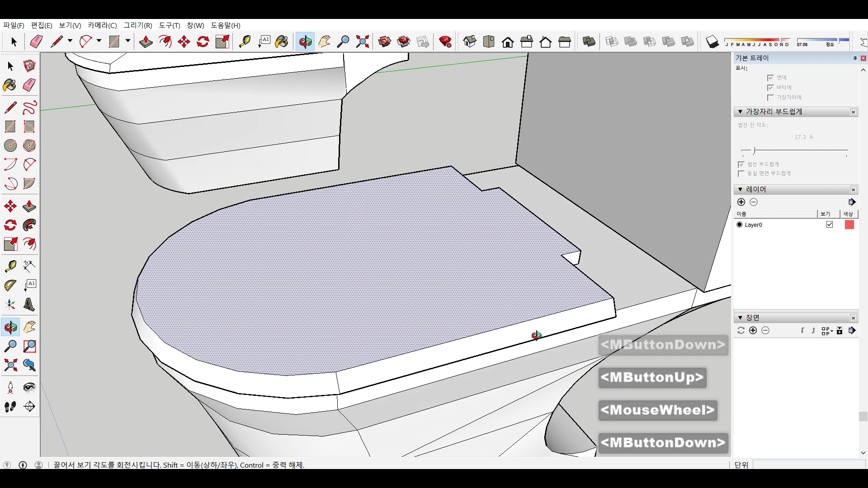Toggle the 법선 부드럽게 checkbox
The width and height of the screenshot is (868, 488).
(x=741, y=164)
